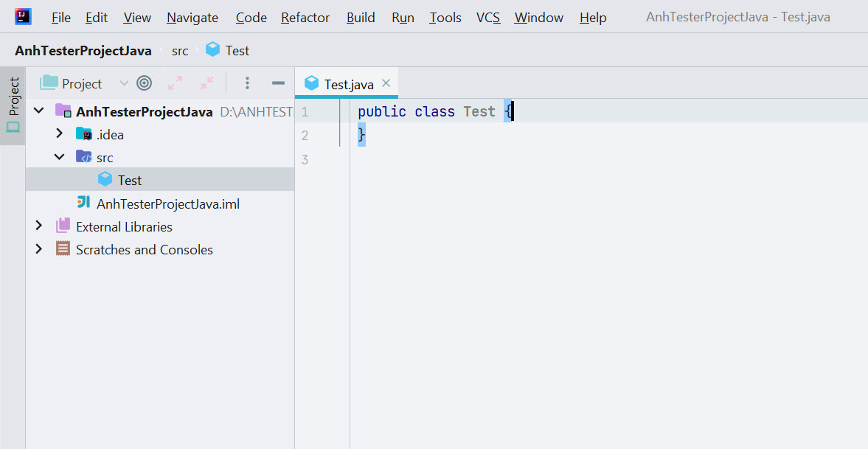Click the 'public' keyword in editor
This screenshot has height=449, width=868.
(382, 112)
